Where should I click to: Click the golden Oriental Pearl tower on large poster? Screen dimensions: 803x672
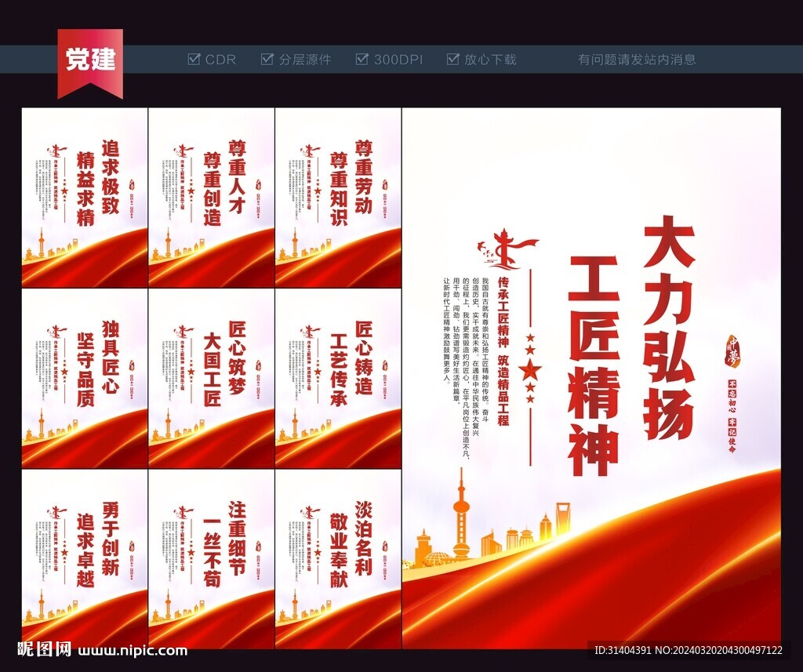coord(461,514)
